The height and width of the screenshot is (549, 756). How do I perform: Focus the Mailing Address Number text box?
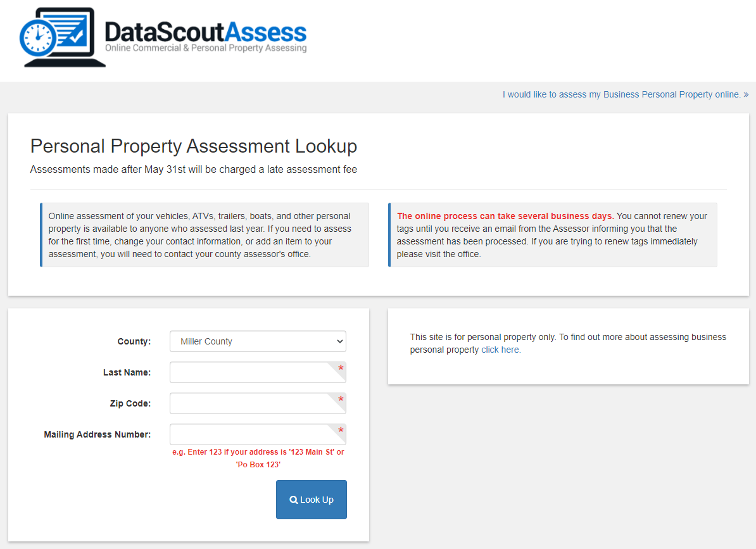[258, 434]
